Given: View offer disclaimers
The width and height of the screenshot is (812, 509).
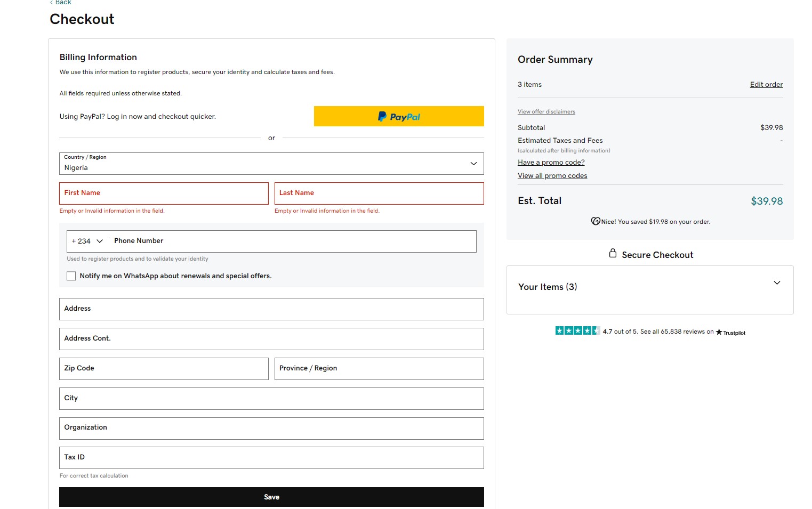Looking at the screenshot, I should 546,111.
